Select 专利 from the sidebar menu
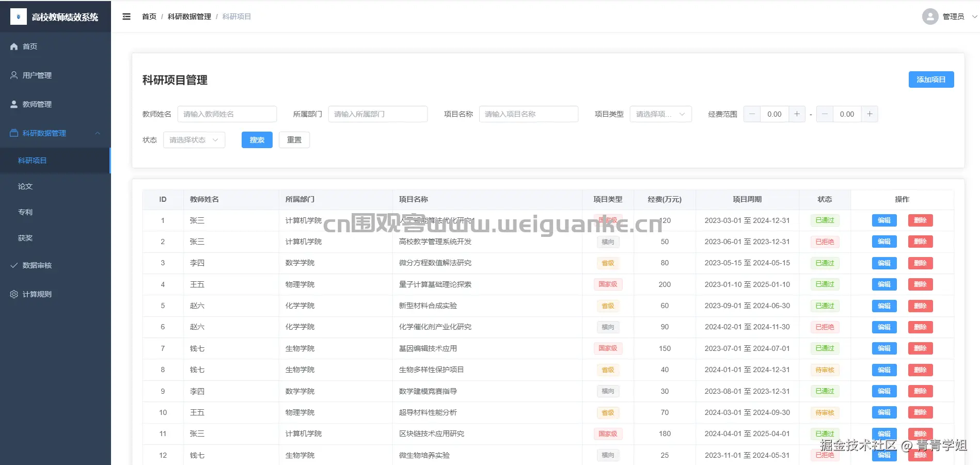The height and width of the screenshot is (465, 980). (25, 212)
